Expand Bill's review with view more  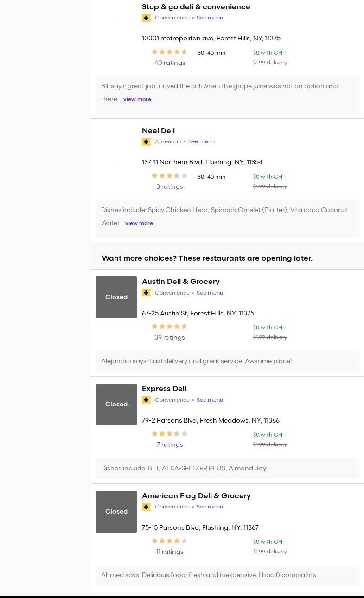137,99
